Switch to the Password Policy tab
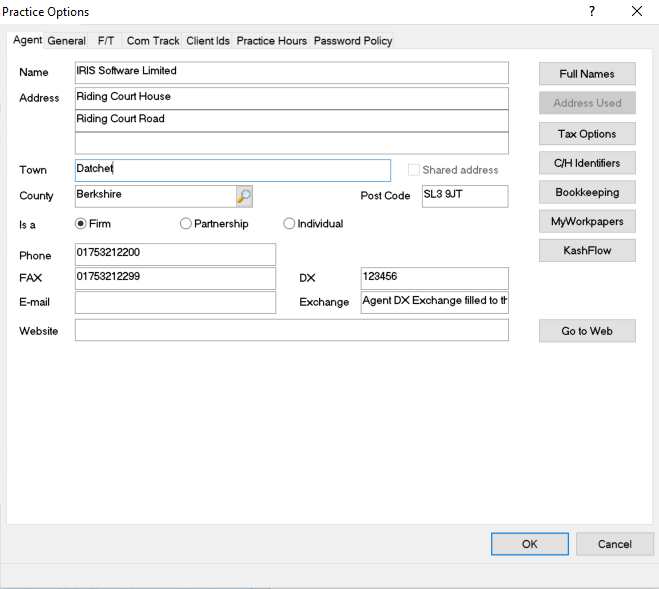The width and height of the screenshot is (659, 589). click(x=353, y=41)
